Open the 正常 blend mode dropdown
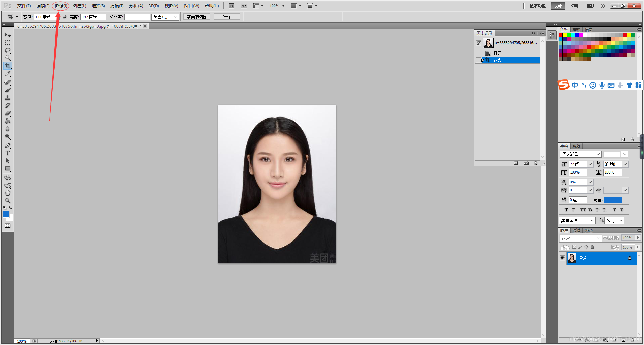The image size is (644, 345). coord(598,238)
